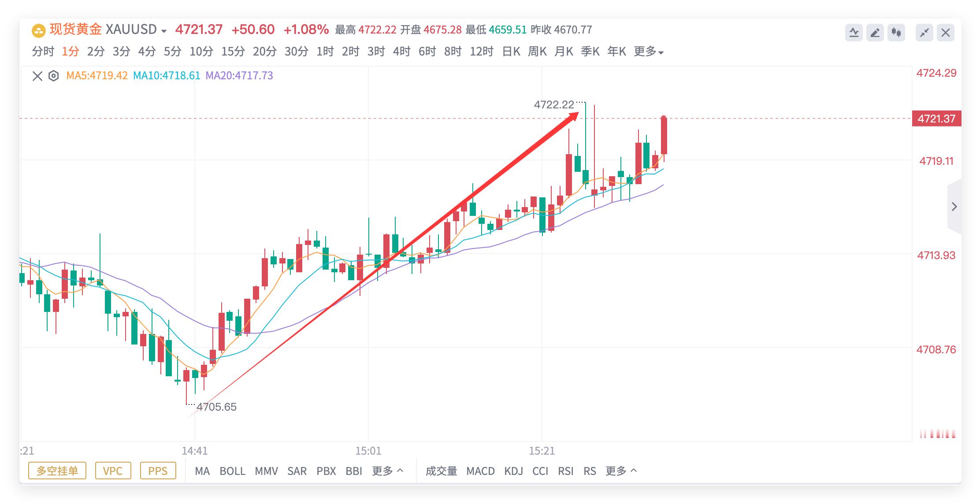
Task: Open the line chart view icon
Action: (855, 33)
